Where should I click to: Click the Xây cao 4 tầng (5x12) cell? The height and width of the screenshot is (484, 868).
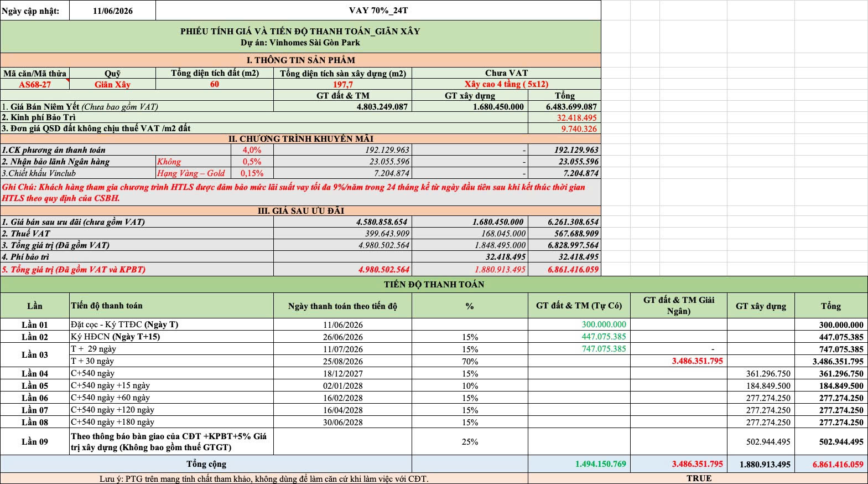[x=506, y=84]
